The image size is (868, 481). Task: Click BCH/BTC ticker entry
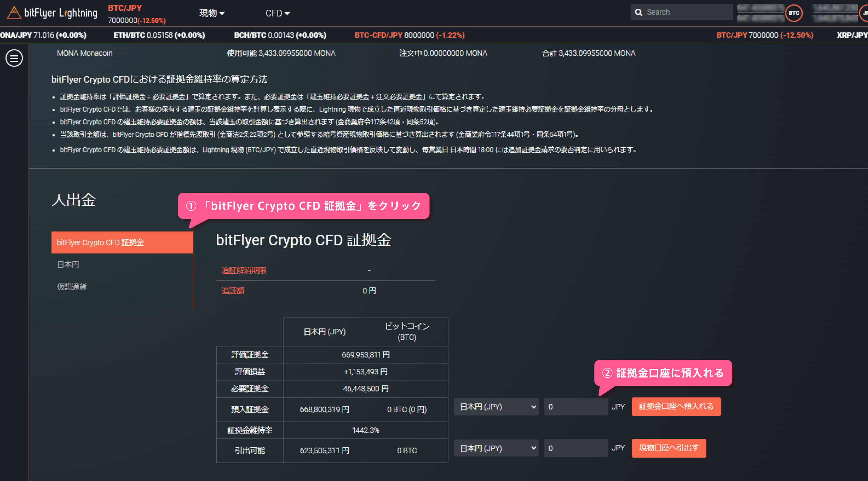pos(280,35)
